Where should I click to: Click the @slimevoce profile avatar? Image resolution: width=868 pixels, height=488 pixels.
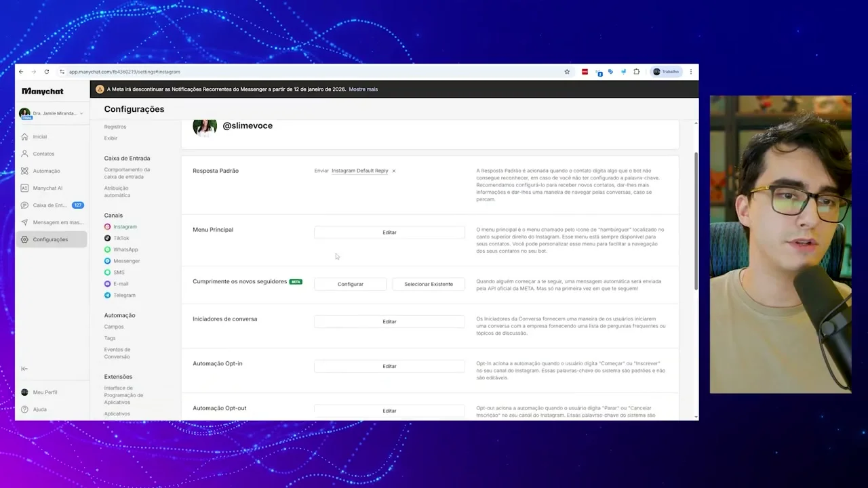pyautogui.click(x=205, y=127)
